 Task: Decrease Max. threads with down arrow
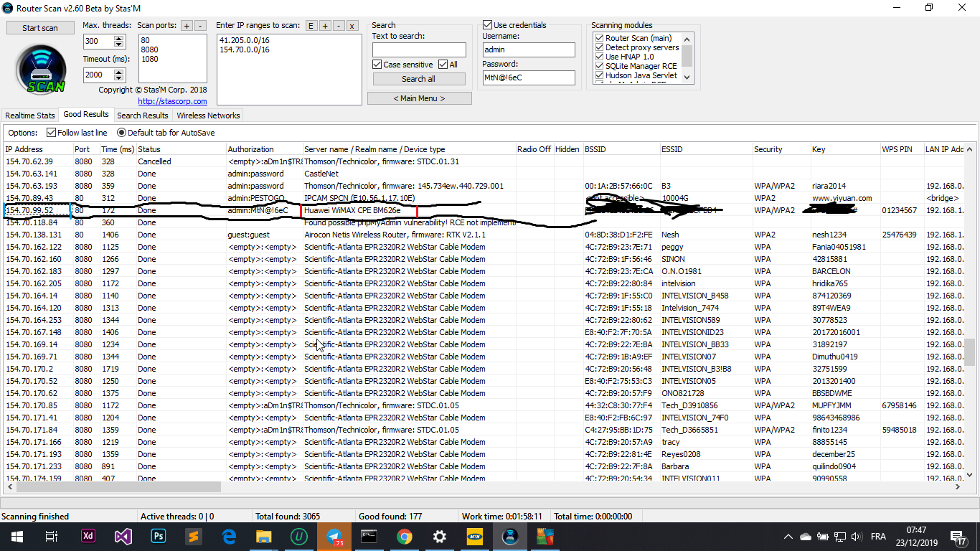click(119, 45)
